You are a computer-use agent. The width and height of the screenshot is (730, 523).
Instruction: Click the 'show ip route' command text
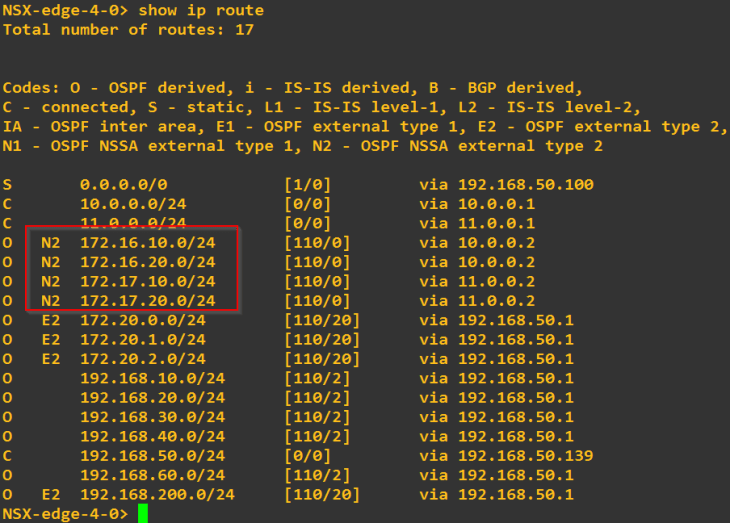pos(201,11)
